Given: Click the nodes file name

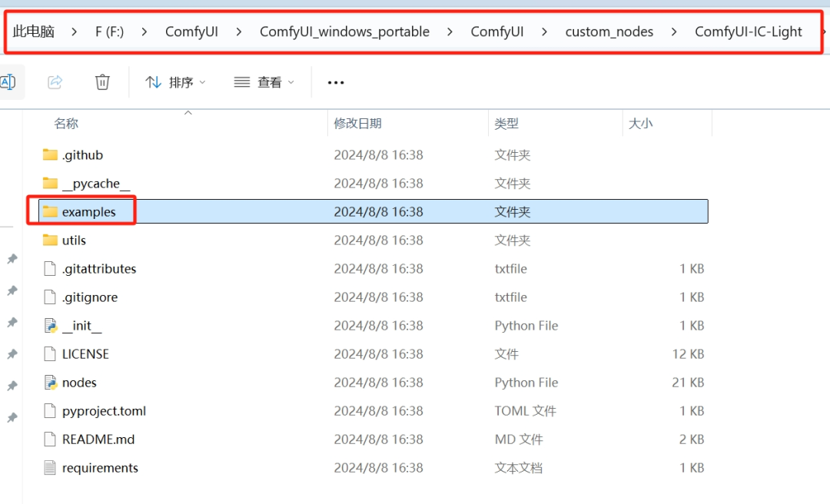Looking at the screenshot, I should click(x=79, y=383).
